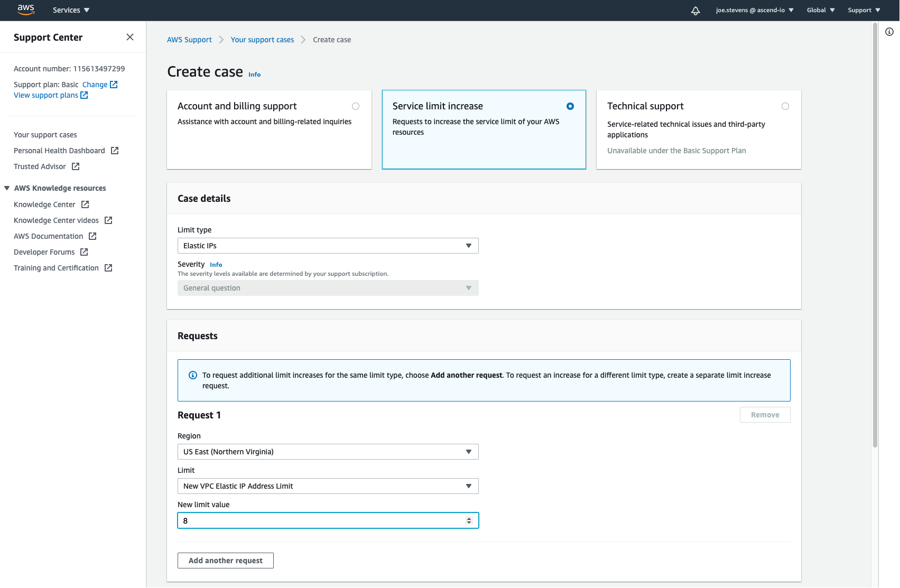
Task: Open AWS Documentation sidebar item
Action: (x=48, y=236)
